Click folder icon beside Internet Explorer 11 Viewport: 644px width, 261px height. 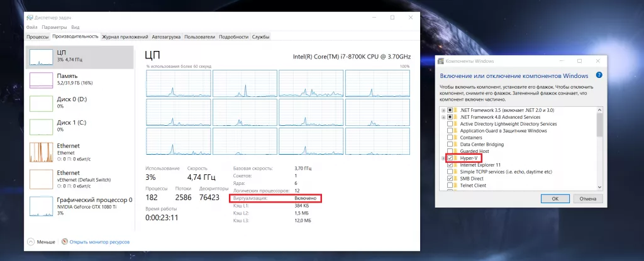tap(457, 165)
